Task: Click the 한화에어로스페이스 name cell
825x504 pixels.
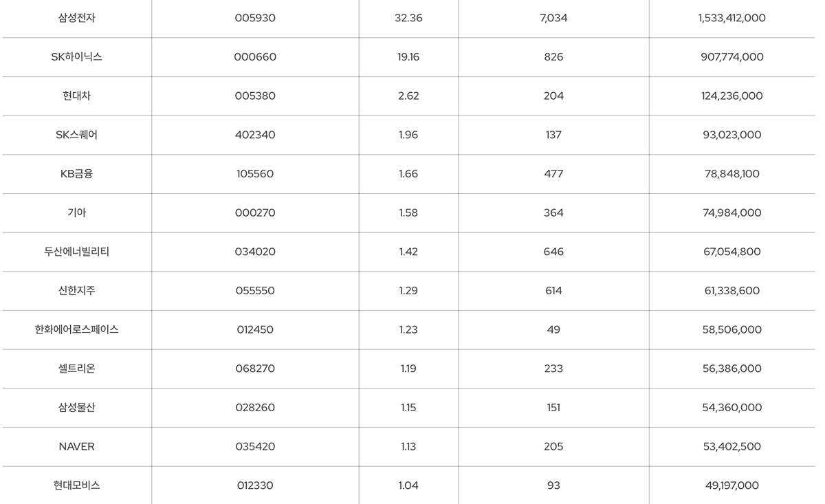Action: [77, 329]
